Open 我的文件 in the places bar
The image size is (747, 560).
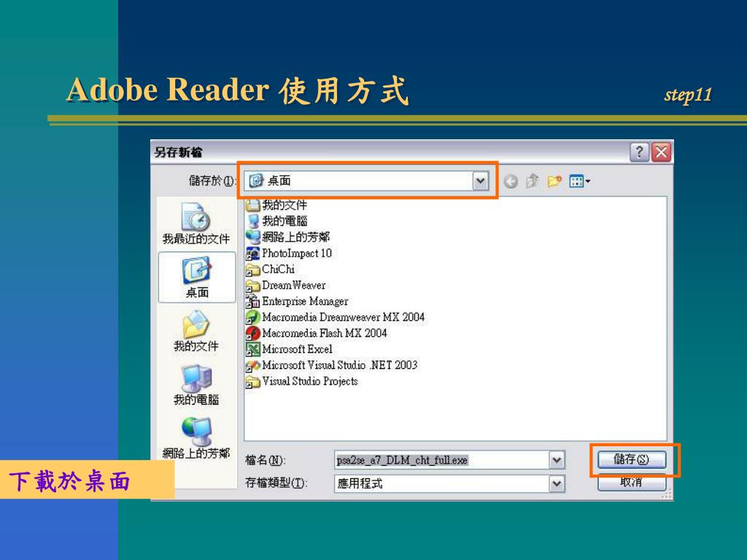pos(196,331)
